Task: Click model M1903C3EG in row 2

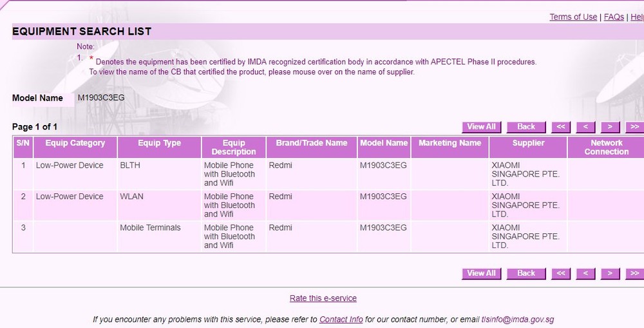Action: (x=383, y=197)
